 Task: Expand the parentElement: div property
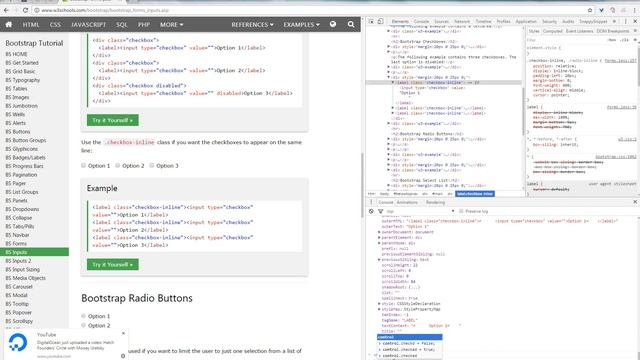[x=379, y=237]
